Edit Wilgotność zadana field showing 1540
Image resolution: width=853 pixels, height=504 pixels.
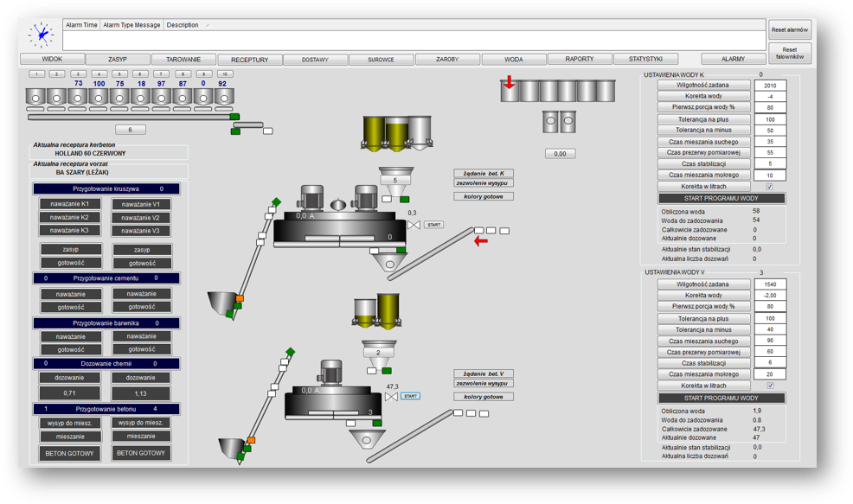(x=770, y=284)
